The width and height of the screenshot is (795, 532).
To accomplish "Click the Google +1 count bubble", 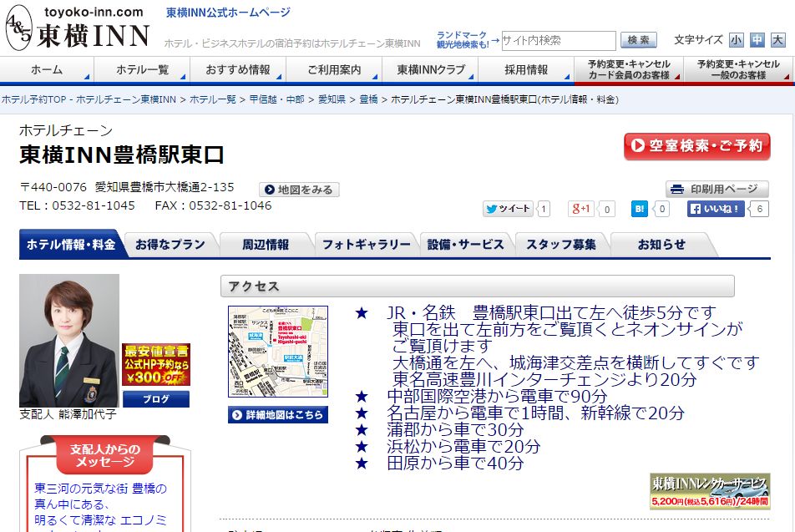I will pyautogui.click(x=607, y=209).
